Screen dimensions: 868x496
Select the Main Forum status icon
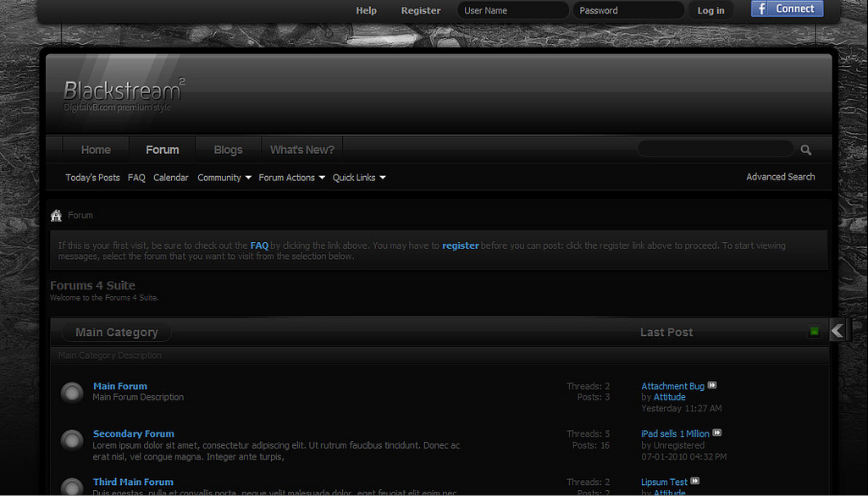tap(71, 392)
